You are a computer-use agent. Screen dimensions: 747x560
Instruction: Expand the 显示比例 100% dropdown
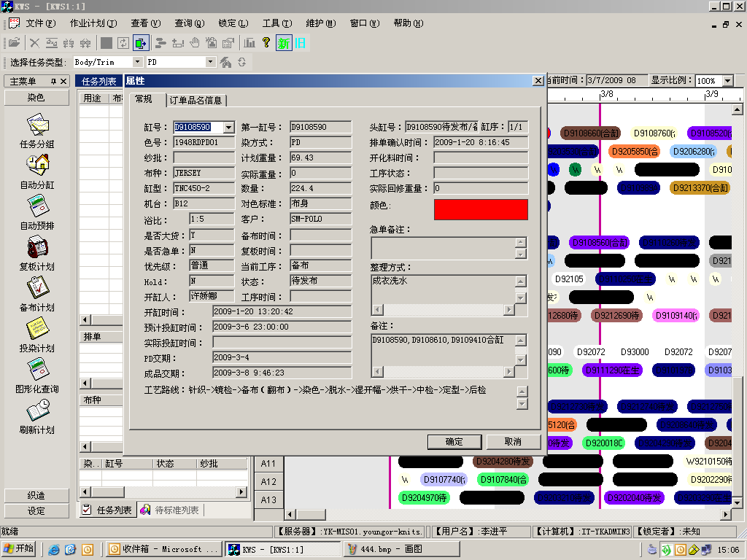pos(728,81)
